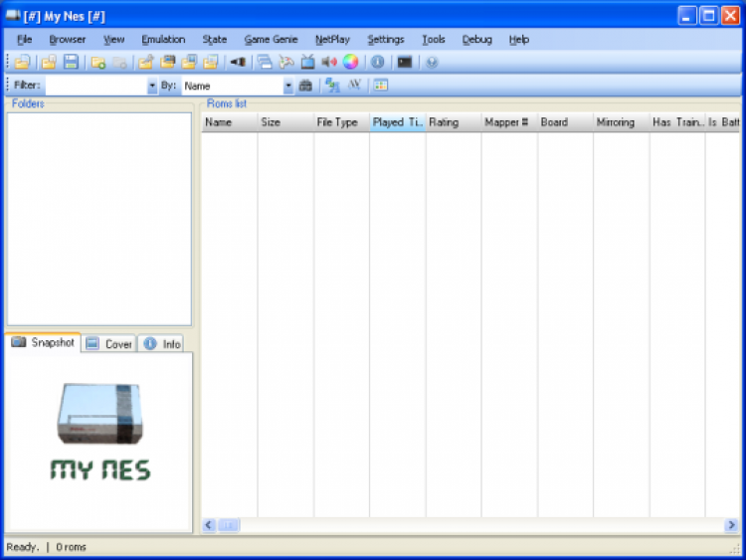Viewport: 746px width, 560px height.
Task: Click the greyed remove folder icon
Action: (x=119, y=62)
